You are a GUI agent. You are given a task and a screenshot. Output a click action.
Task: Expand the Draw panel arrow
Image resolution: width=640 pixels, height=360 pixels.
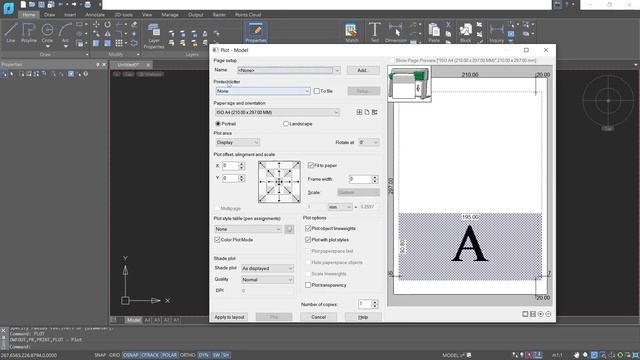tap(87, 54)
